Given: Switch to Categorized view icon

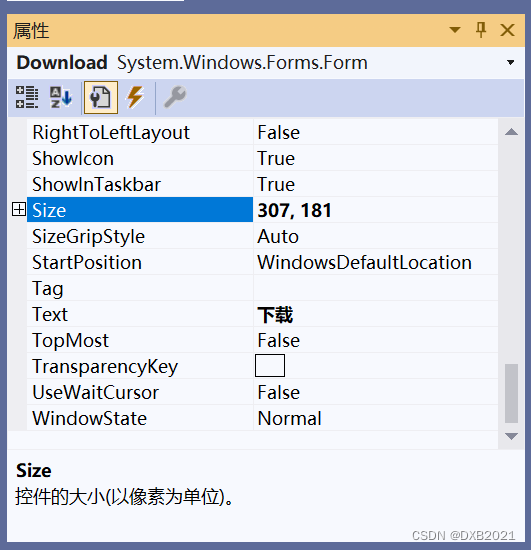Looking at the screenshot, I should [x=27, y=97].
